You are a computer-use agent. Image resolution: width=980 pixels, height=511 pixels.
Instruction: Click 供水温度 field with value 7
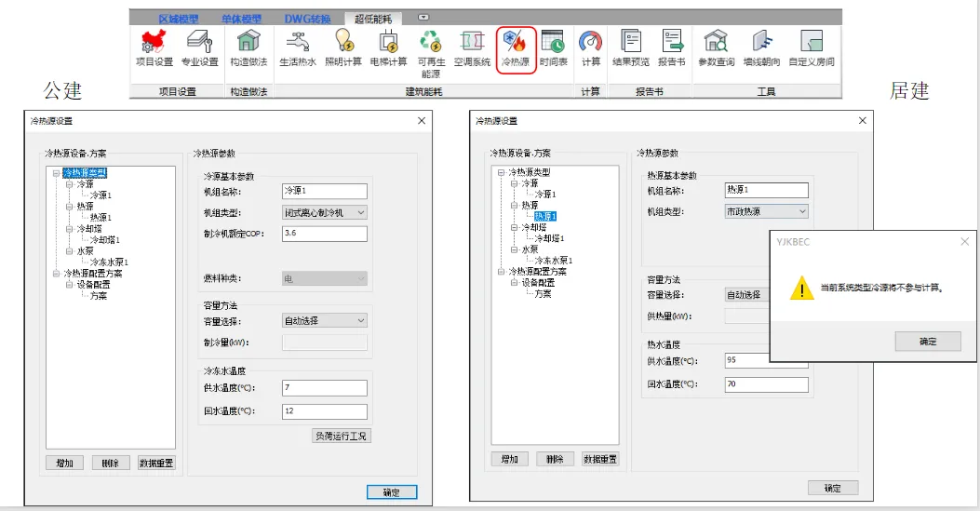click(325, 388)
